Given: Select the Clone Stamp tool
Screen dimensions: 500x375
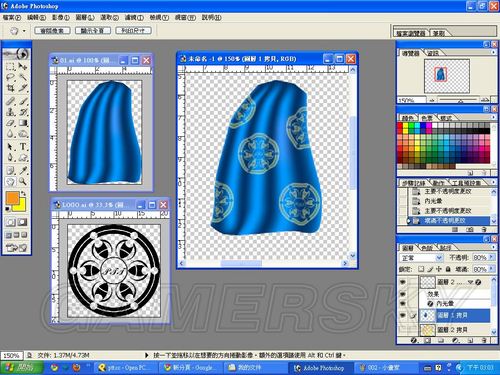Looking at the screenshot, I should (x=11, y=112).
